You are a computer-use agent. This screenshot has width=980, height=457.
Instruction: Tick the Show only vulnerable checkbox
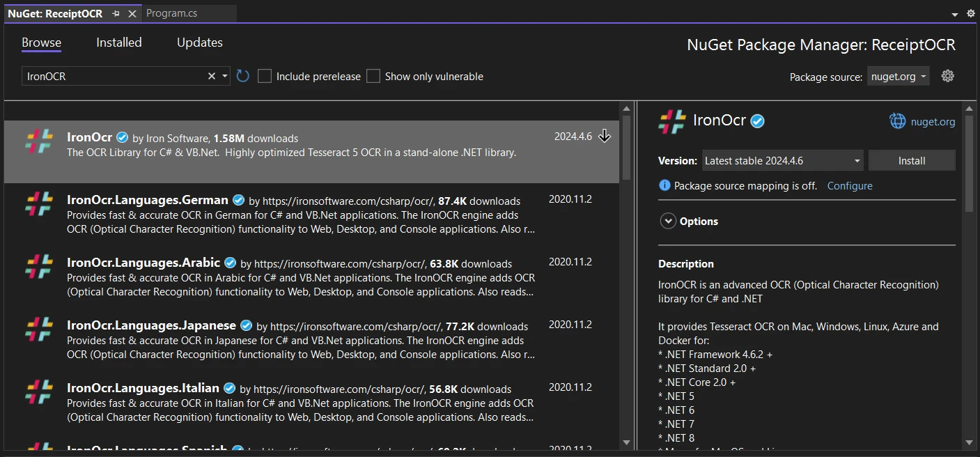pos(374,76)
